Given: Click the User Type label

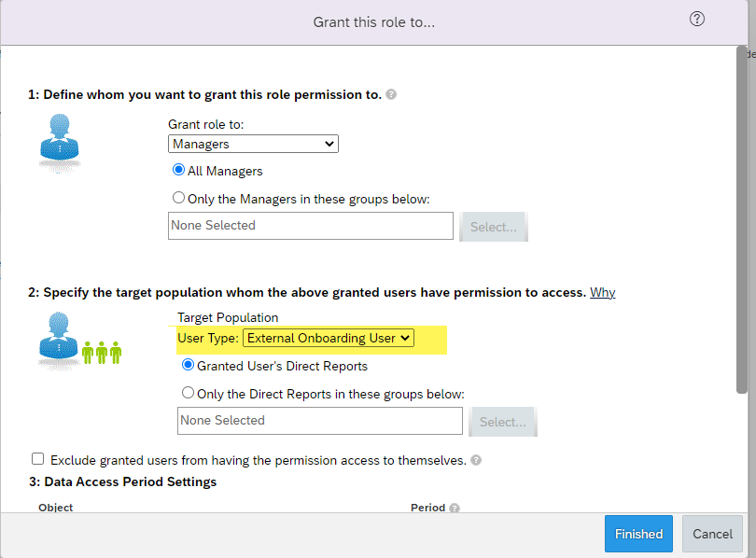Looking at the screenshot, I should click(208, 339).
